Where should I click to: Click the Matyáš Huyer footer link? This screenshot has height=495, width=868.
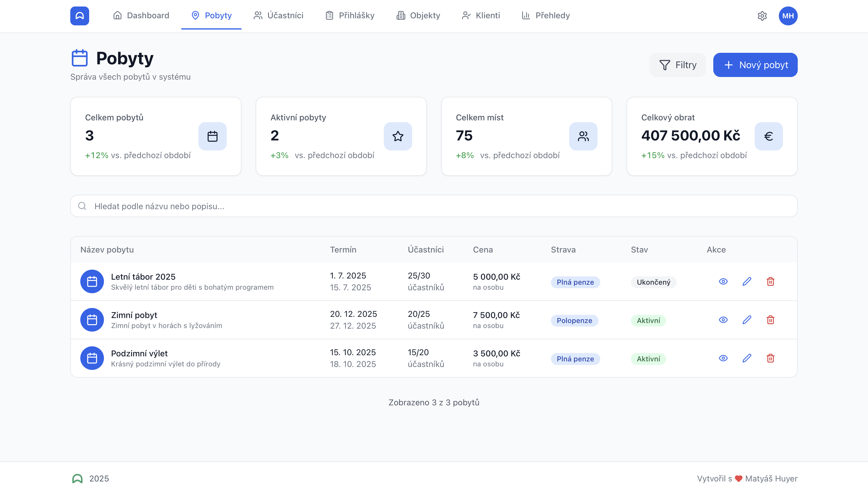point(771,479)
